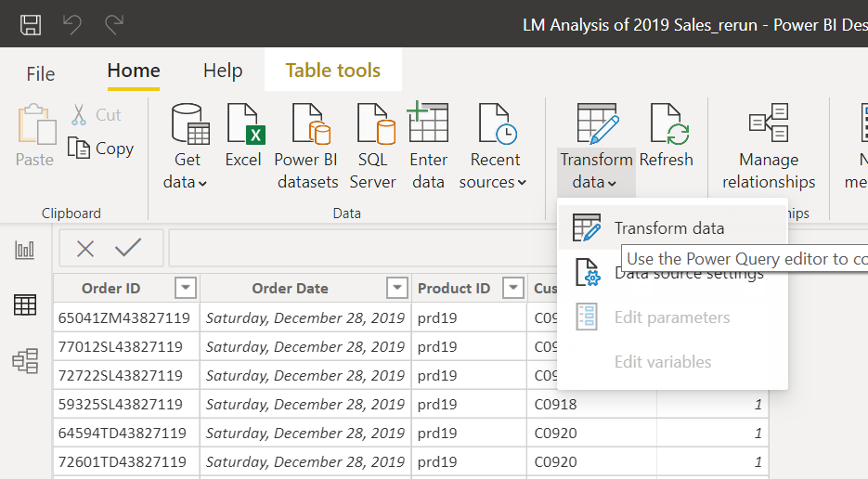Switch to Report view in left sidebar
This screenshot has height=479, width=868.
coord(25,250)
